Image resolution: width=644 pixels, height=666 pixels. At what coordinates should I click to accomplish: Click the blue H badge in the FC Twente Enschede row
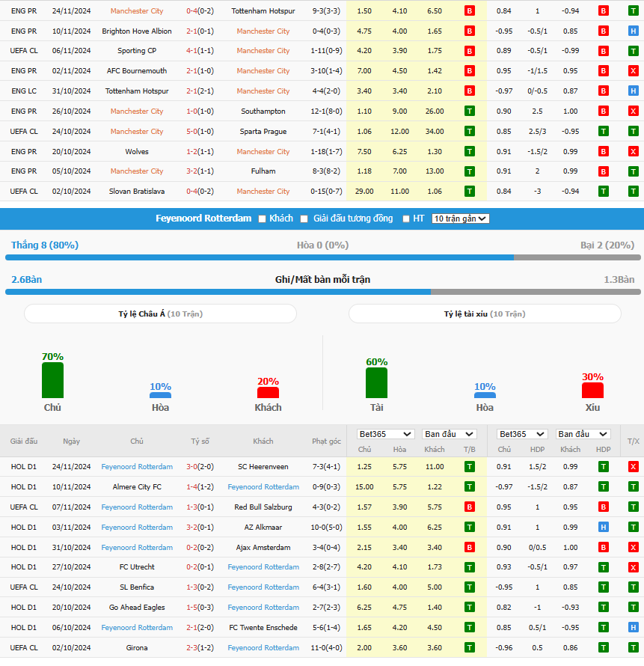633,628
